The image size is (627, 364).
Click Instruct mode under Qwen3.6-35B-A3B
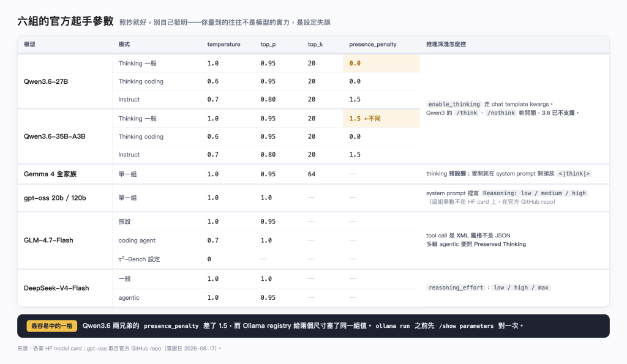pyautogui.click(x=129, y=155)
